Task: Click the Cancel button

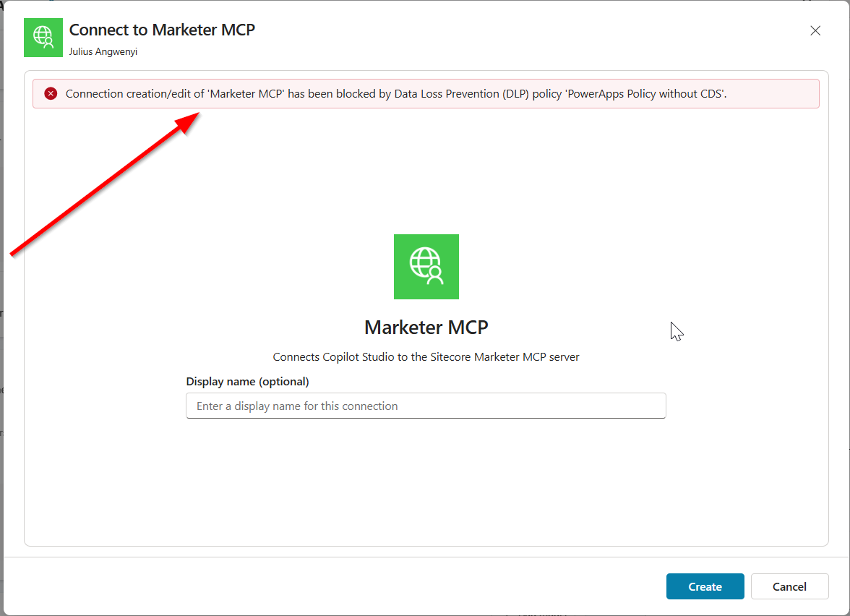Action: click(x=789, y=586)
